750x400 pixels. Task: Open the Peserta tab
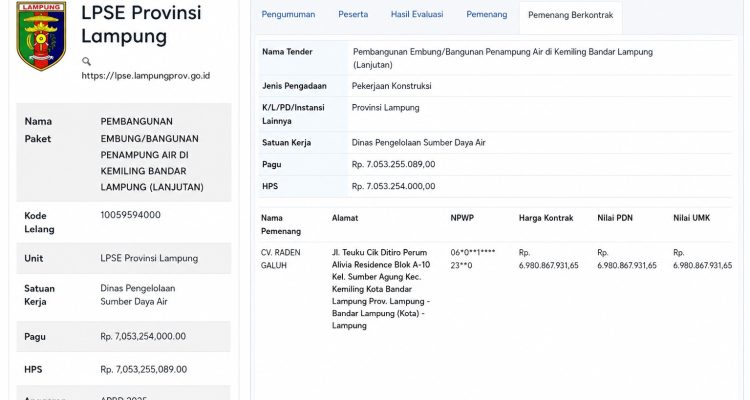click(x=353, y=14)
